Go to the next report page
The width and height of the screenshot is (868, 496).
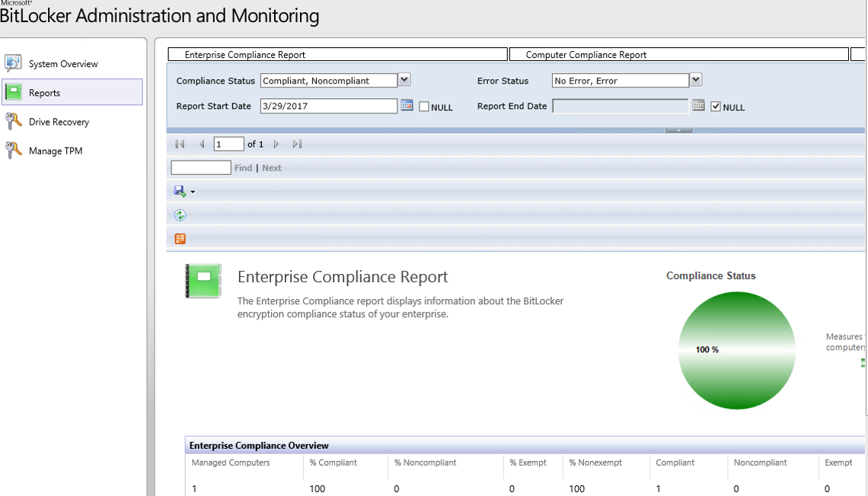276,144
